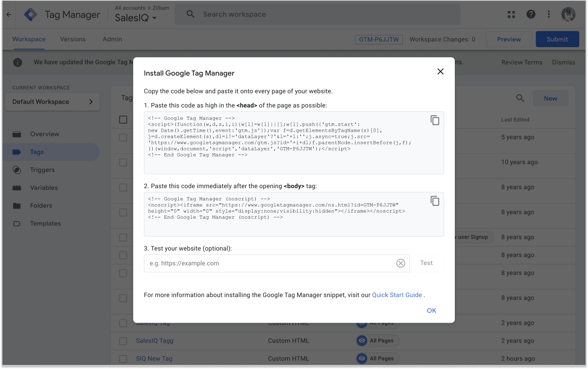
Task: Open the SIQ New Tag link
Action: coord(154,358)
